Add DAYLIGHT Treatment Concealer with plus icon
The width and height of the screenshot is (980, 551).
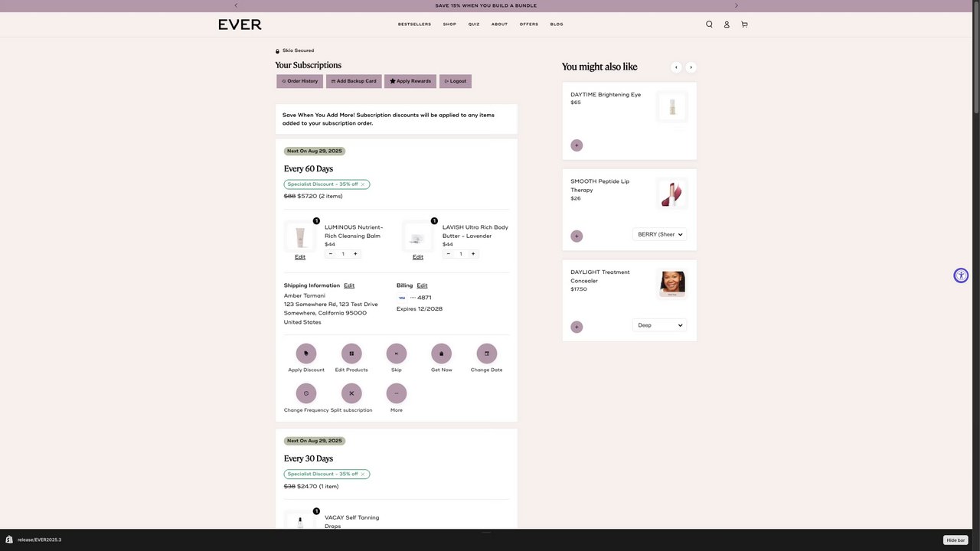(577, 327)
